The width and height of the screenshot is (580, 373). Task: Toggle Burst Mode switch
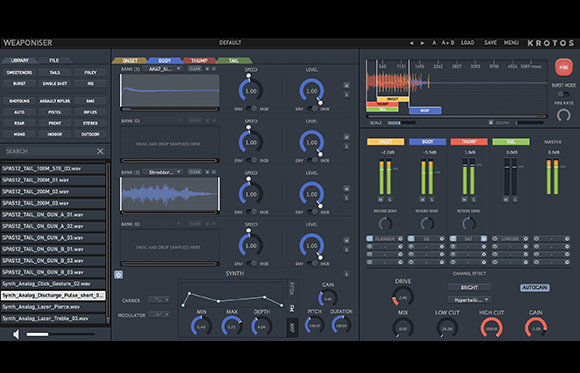coord(563,94)
